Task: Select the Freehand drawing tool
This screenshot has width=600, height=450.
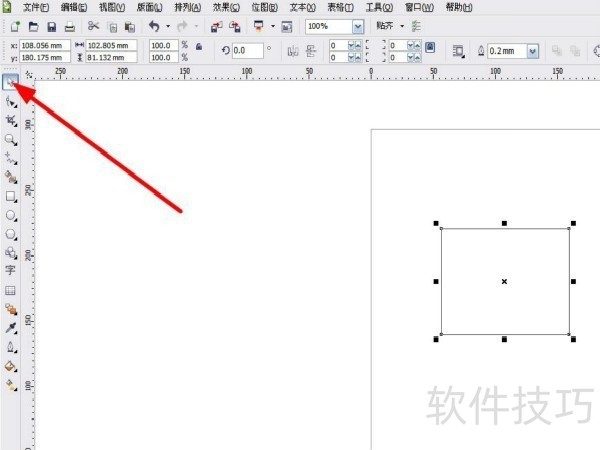Action: 11,158
